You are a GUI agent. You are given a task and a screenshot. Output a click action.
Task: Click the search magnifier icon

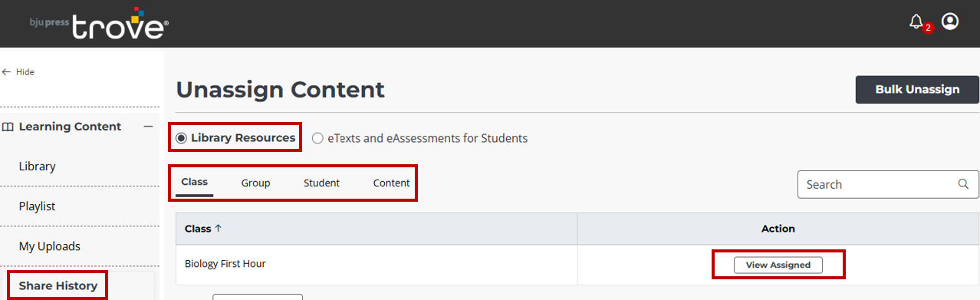coord(963,184)
